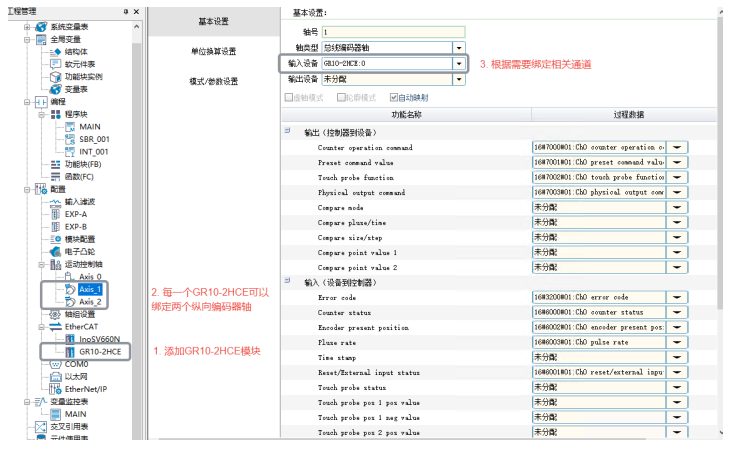Image resolution: width=729 pixels, height=451 pixels.
Task: Switch to the 基本设置 tab
Action: point(214,21)
